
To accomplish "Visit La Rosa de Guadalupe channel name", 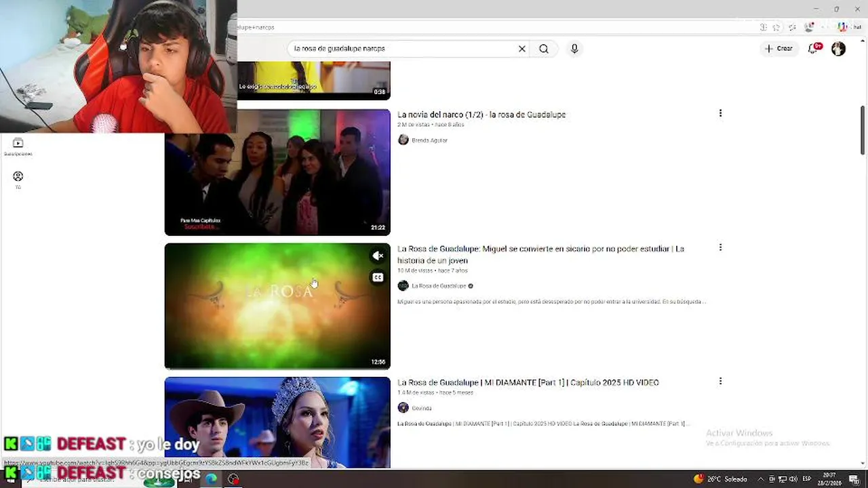I will pos(439,286).
